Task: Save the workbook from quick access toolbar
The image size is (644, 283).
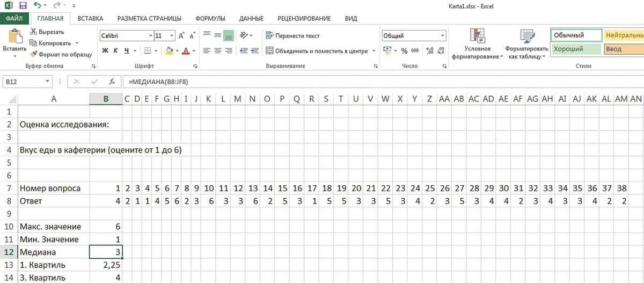Action: click(x=23, y=6)
